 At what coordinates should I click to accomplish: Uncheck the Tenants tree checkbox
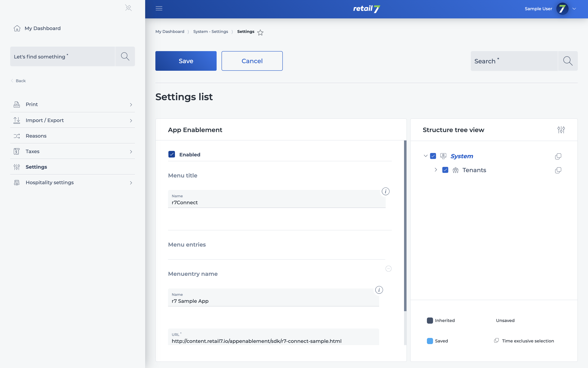(x=445, y=170)
